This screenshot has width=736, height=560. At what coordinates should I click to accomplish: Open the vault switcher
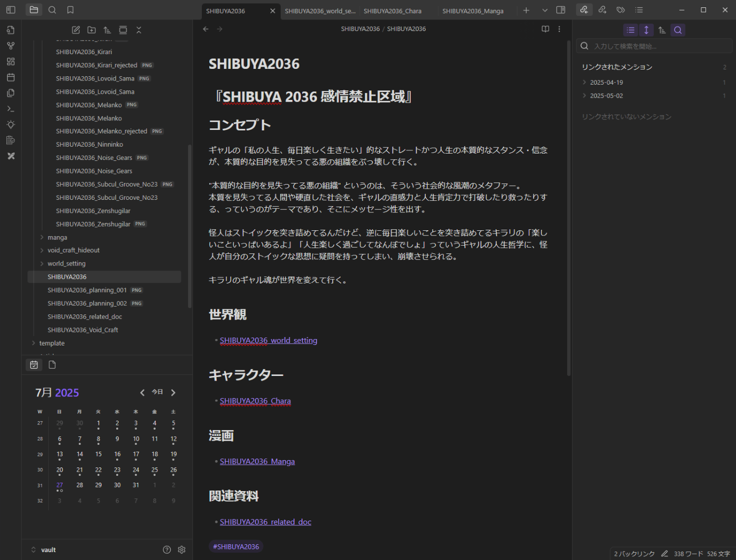[x=44, y=549]
